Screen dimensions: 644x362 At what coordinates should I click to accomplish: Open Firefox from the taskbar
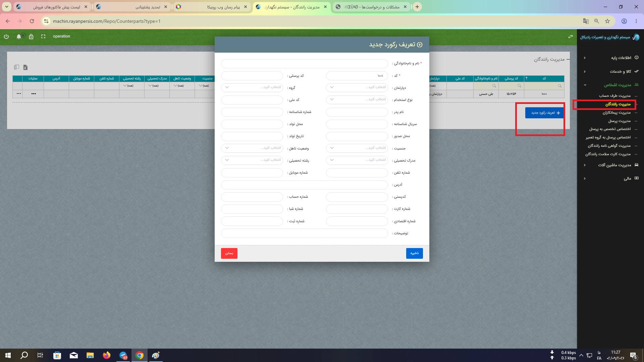(x=107, y=355)
